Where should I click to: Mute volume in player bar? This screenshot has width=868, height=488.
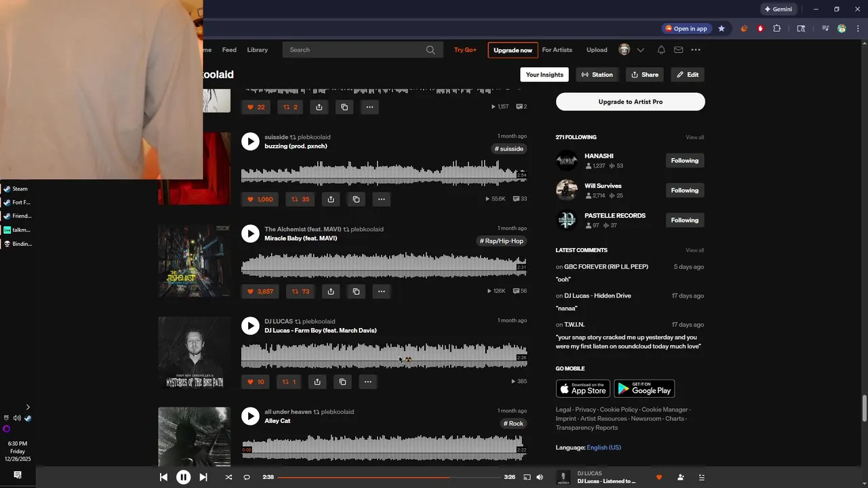[540, 477]
